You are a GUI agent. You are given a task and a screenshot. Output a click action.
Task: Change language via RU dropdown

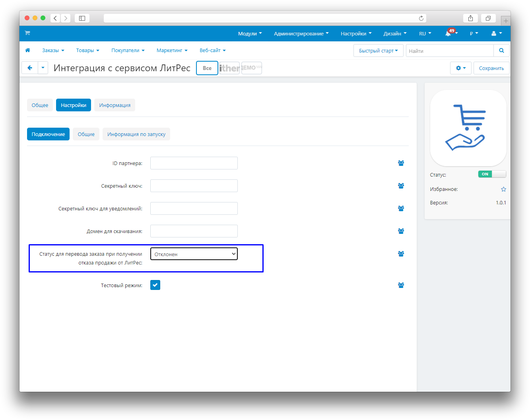click(x=425, y=33)
